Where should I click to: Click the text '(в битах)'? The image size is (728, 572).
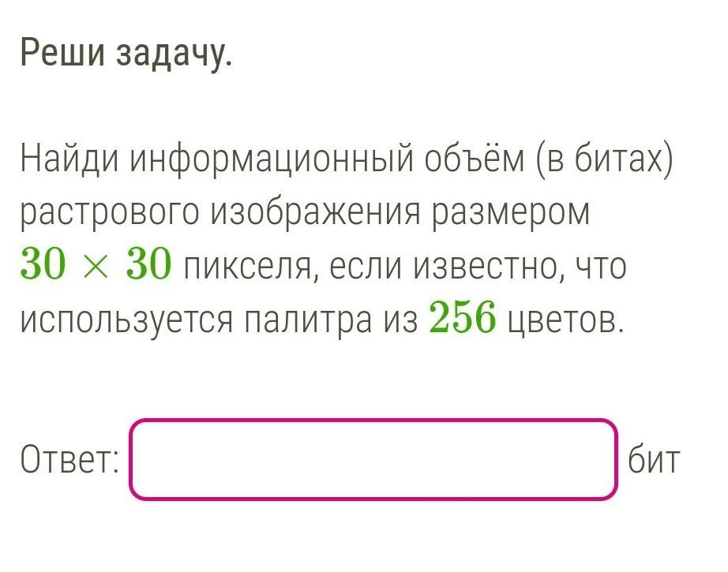[603, 160]
